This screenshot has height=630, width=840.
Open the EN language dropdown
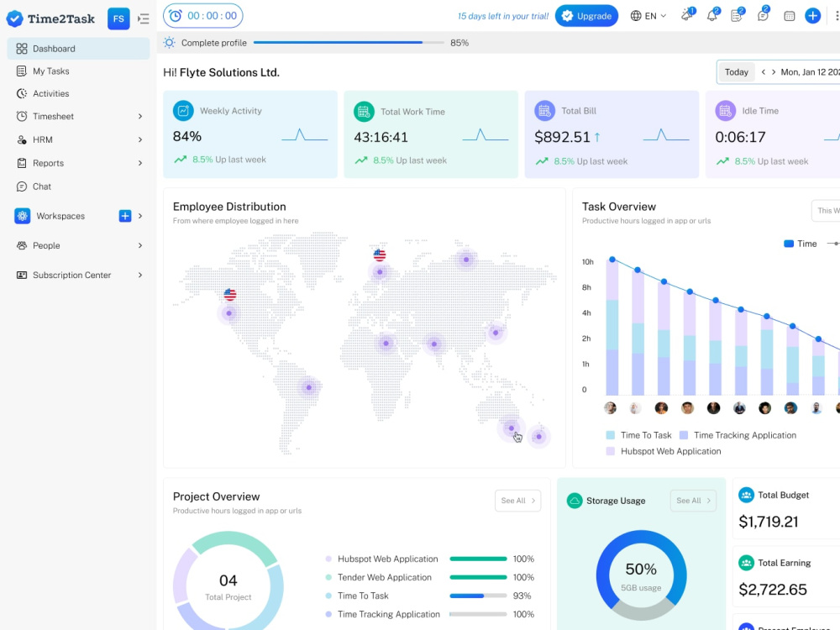648,16
